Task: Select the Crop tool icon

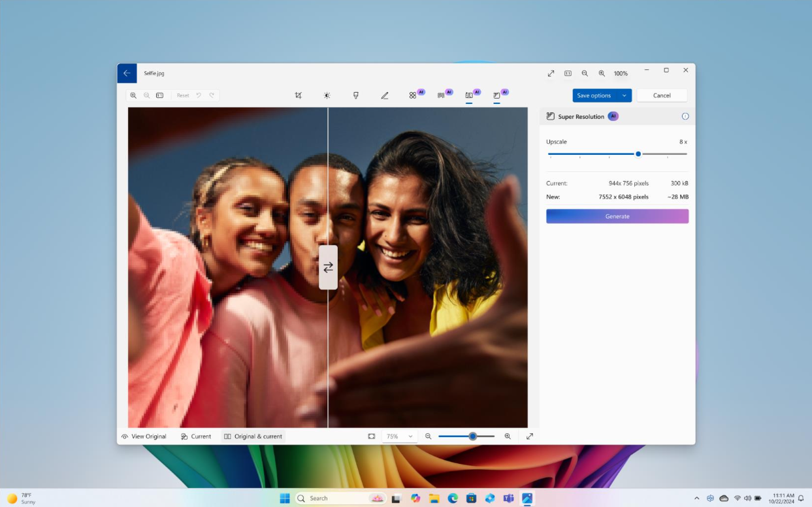Action: 299,95
